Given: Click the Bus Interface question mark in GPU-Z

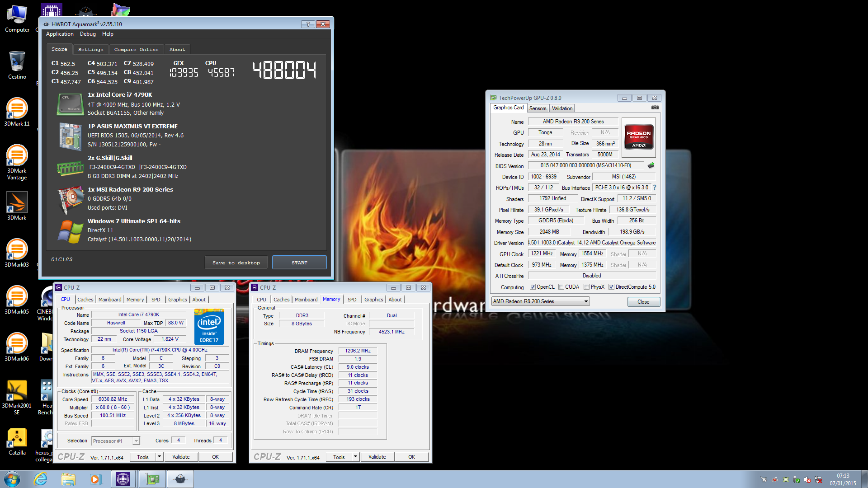Looking at the screenshot, I should [x=654, y=188].
